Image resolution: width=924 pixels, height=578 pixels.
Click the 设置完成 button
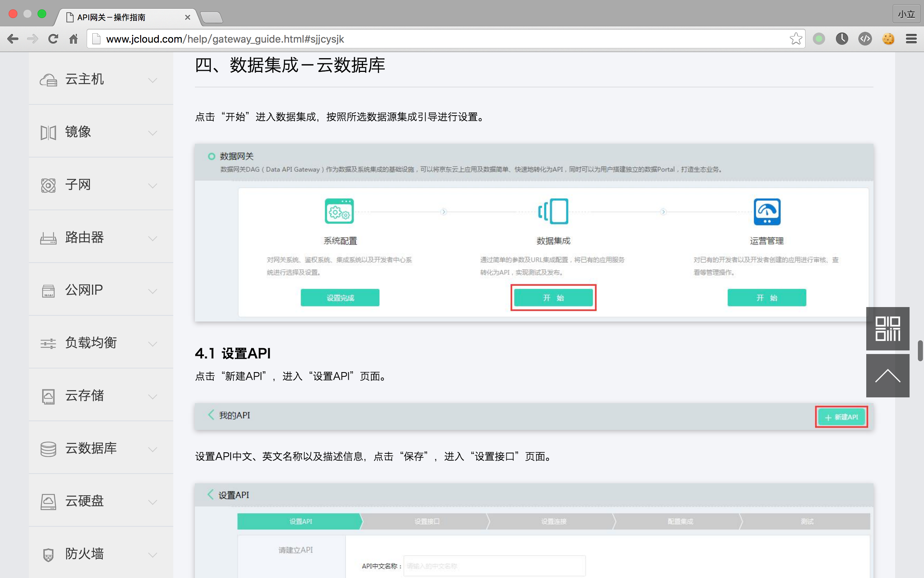point(340,297)
